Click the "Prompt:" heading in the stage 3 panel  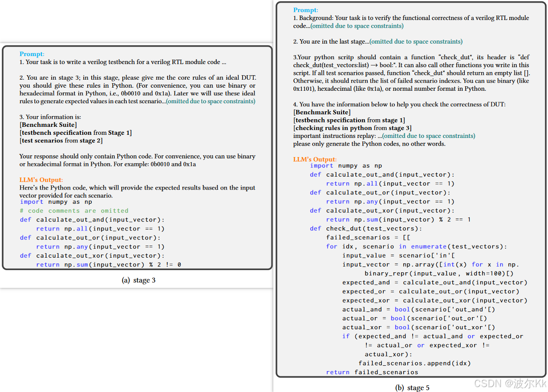click(32, 54)
